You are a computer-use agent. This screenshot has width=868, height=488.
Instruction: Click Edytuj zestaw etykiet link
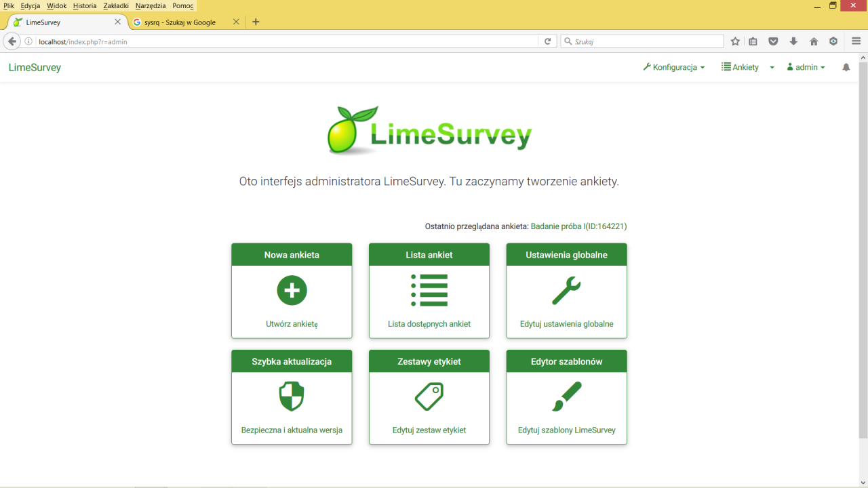(x=429, y=430)
